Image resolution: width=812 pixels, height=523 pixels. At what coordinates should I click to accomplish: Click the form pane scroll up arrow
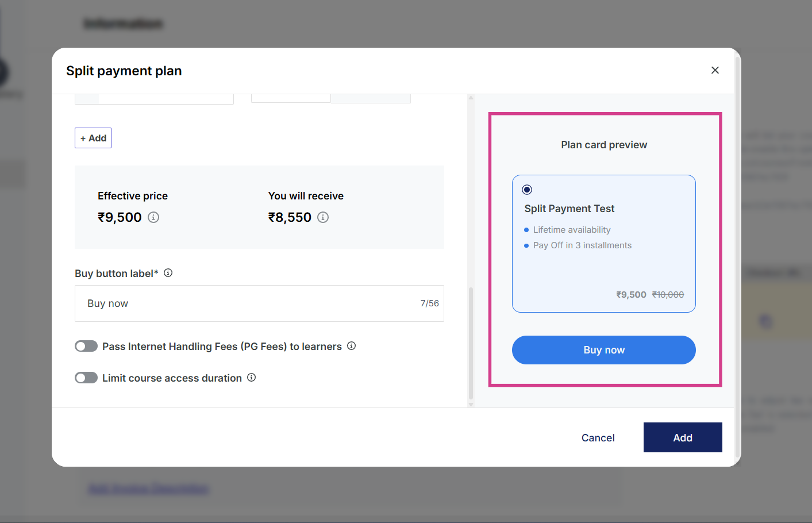point(471,98)
